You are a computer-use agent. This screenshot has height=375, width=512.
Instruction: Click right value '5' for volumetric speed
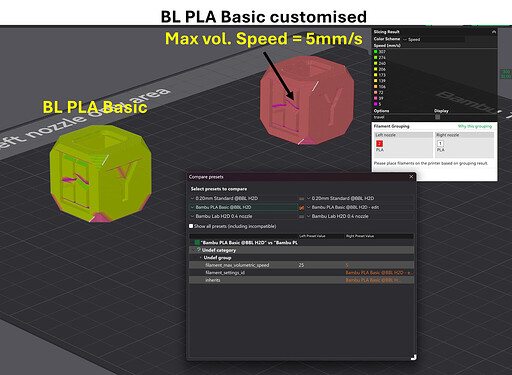click(347, 265)
